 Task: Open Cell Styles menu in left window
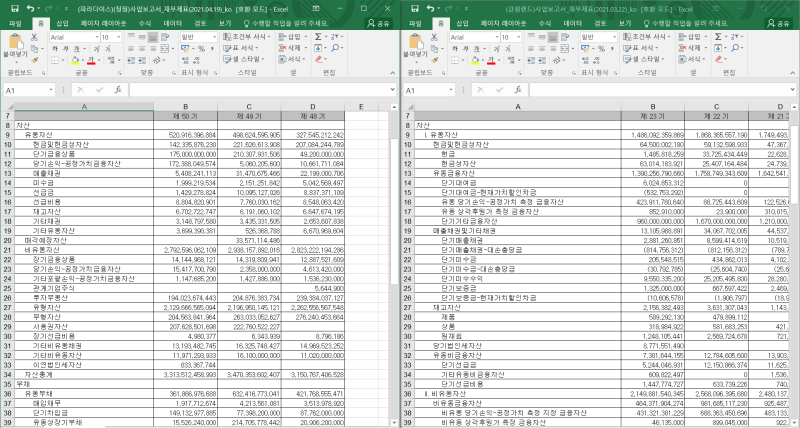(x=243, y=60)
